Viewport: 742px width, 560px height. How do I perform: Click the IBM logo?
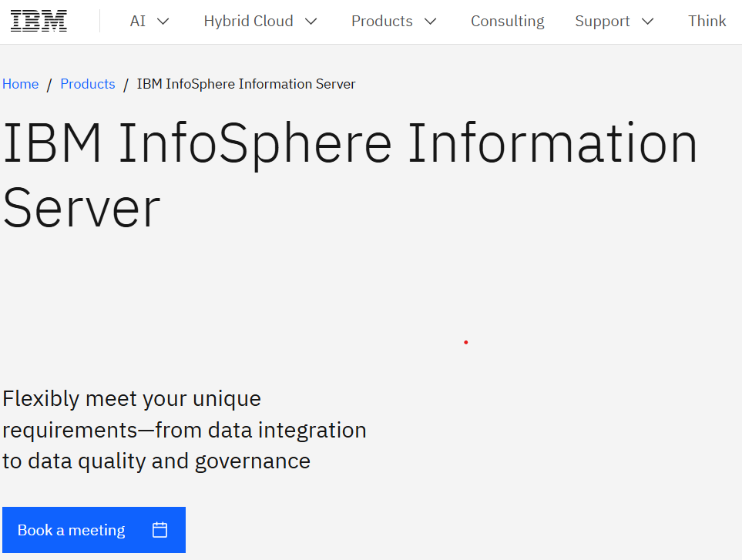(x=37, y=21)
